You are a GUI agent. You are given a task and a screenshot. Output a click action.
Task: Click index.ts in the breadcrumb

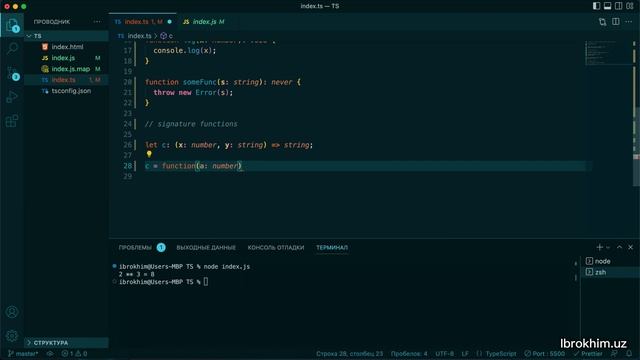click(x=139, y=36)
